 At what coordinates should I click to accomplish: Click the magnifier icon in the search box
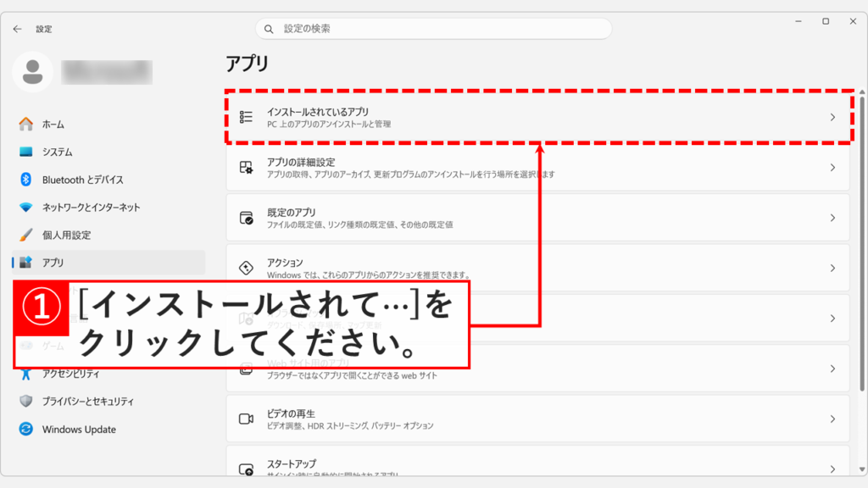269,29
